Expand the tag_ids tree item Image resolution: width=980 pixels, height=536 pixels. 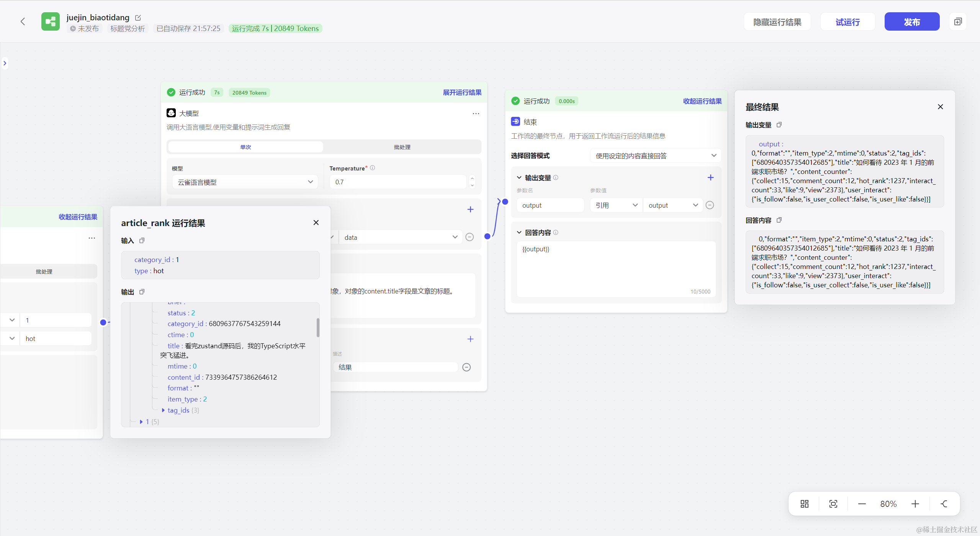(164, 410)
